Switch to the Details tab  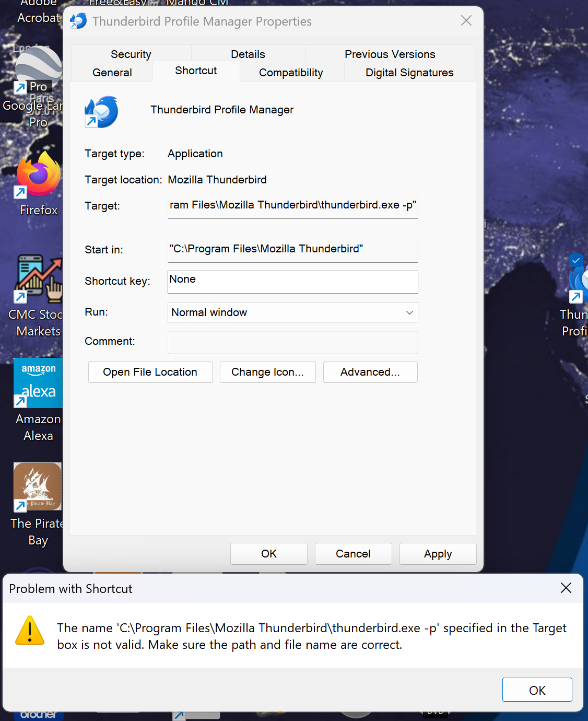click(x=248, y=54)
